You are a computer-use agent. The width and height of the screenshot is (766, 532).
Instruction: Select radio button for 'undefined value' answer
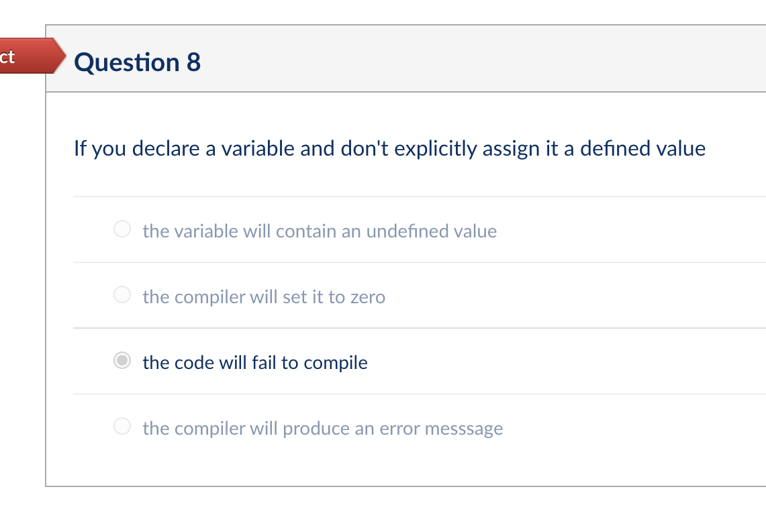click(122, 229)
